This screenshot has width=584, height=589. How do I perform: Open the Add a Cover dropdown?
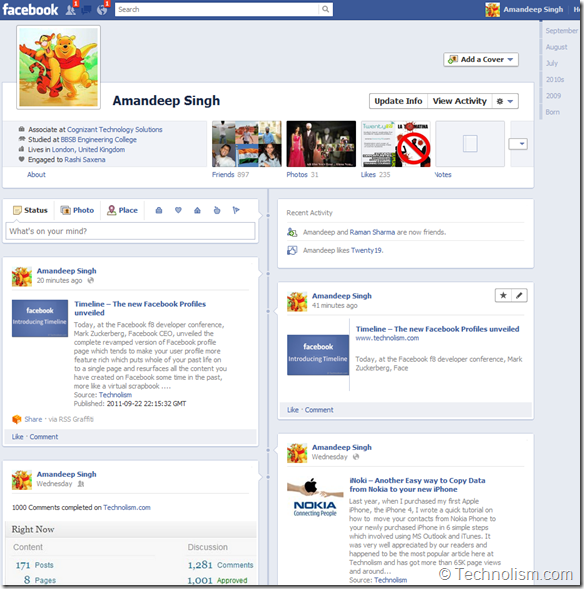(481, 59)
